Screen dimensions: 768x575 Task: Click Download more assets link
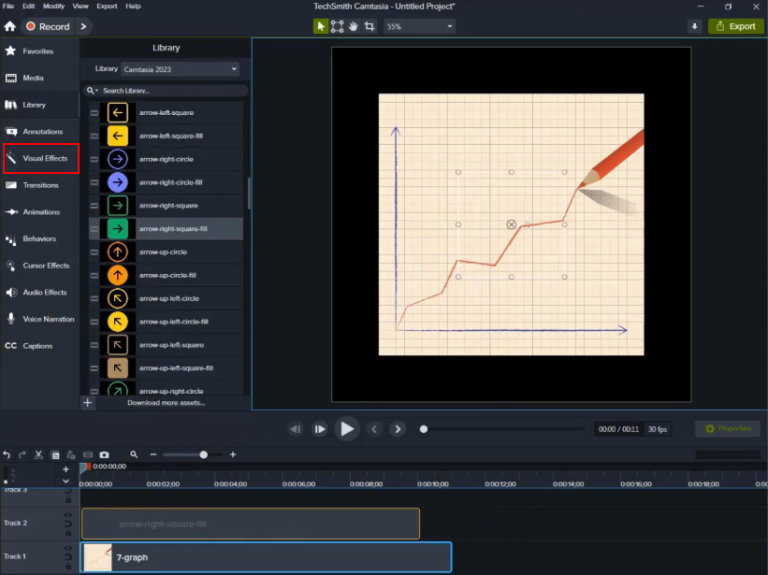[x=166, y=403]
